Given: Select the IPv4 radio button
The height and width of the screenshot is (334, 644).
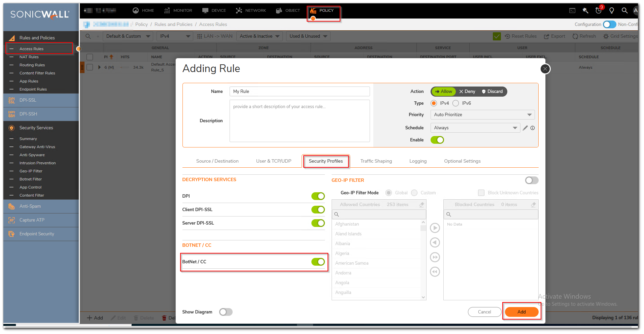Looking at the screenshot, I should [434, 103].
